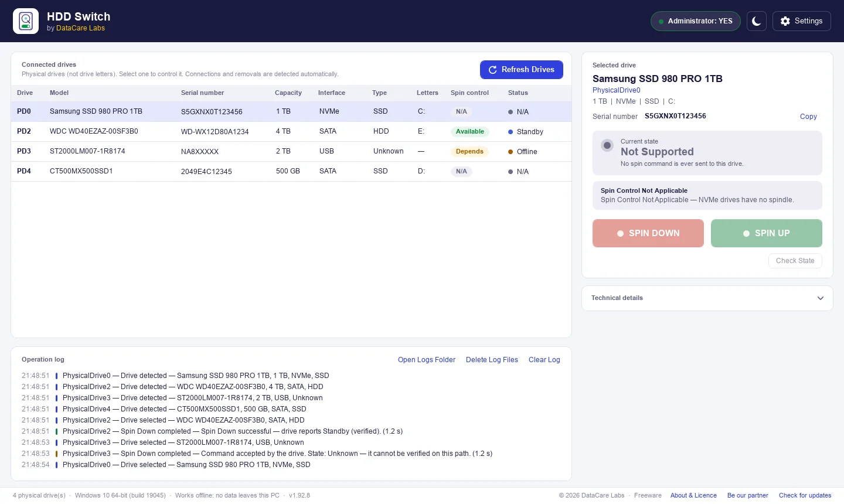Click version v1.92.8 in status bar
844x504 pixels.
pos(300,496)
